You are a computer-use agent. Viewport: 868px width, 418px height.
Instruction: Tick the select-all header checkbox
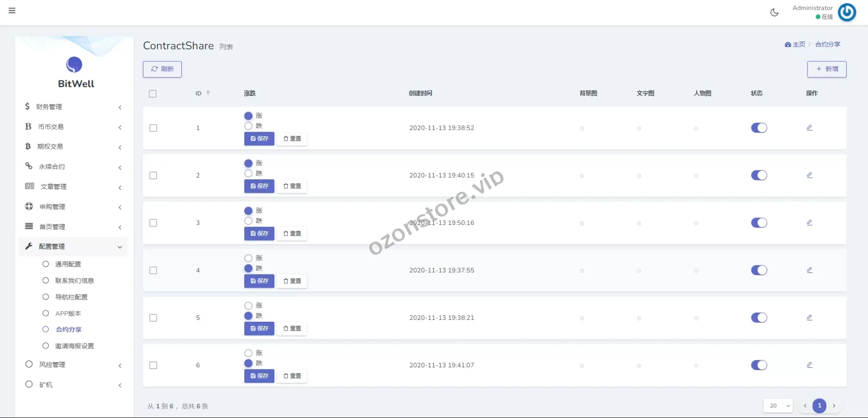(153, 94)
